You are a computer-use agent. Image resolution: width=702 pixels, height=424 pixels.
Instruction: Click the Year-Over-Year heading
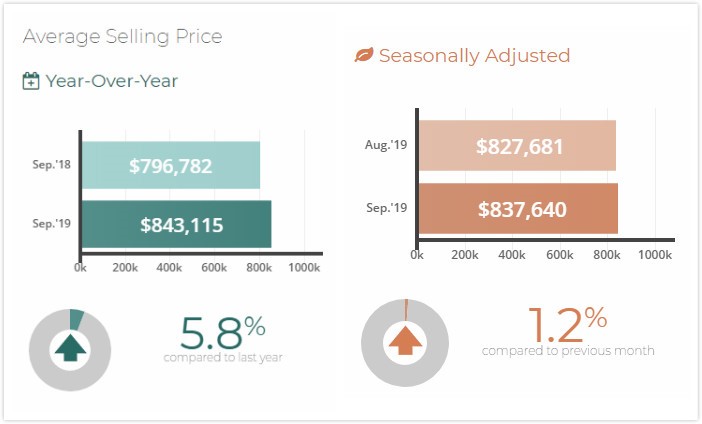111,81
